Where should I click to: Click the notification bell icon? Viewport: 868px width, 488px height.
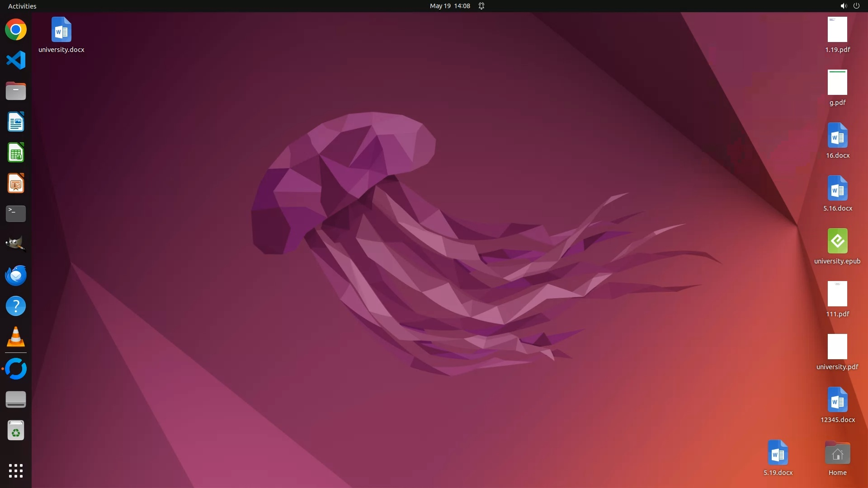click(x=481, y=6)
